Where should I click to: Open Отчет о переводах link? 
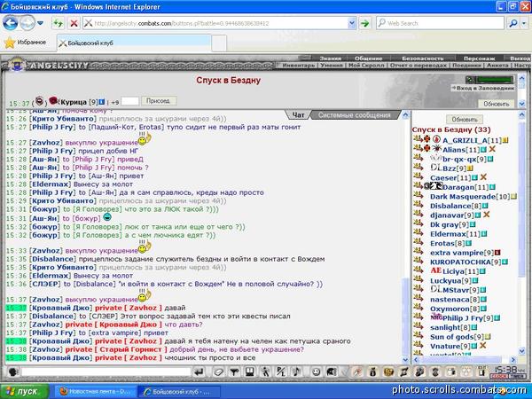[x=418, y=65]
